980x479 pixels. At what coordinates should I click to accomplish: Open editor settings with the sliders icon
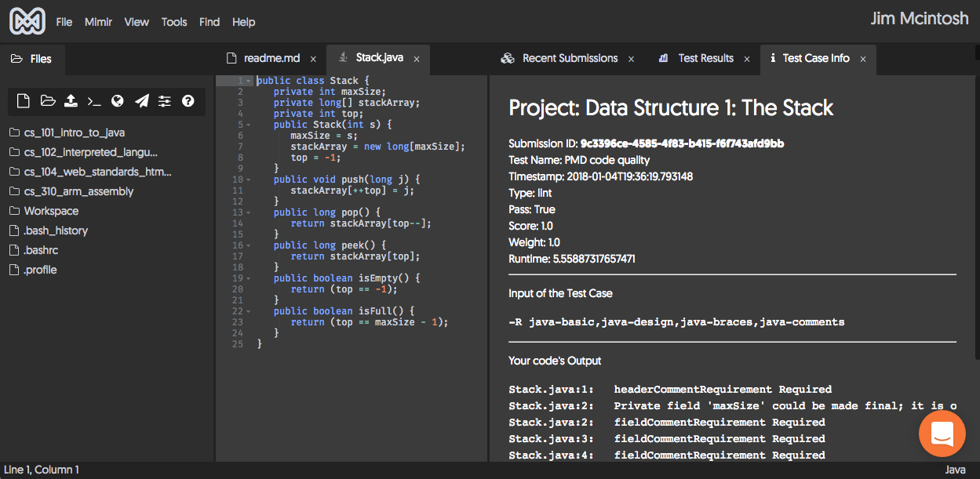tap(164, 100)
